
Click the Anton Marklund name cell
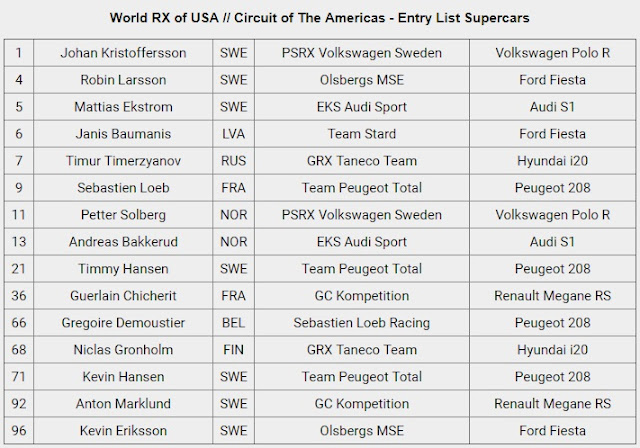(x=121, y=403)
